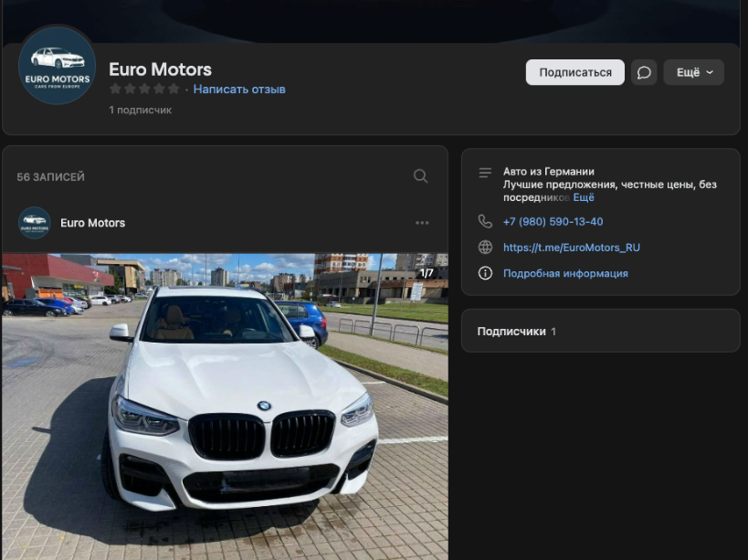Open post options via the three-dot icon
The height and width of the screenshot is (560, 748).
coord(421,222)
